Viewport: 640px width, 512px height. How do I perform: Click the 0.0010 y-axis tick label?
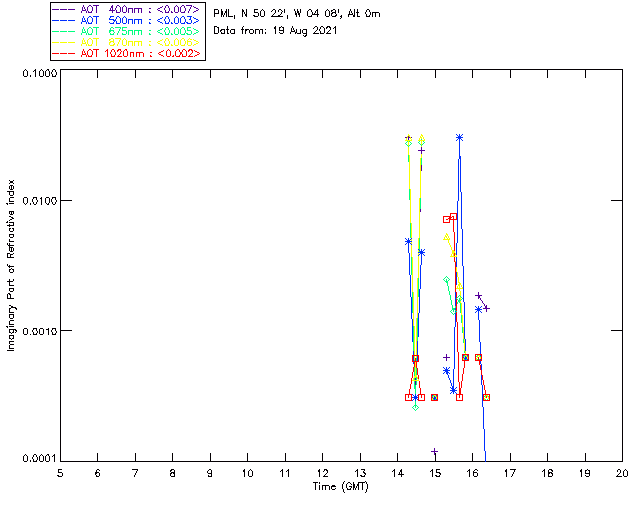tap(39, 330)
